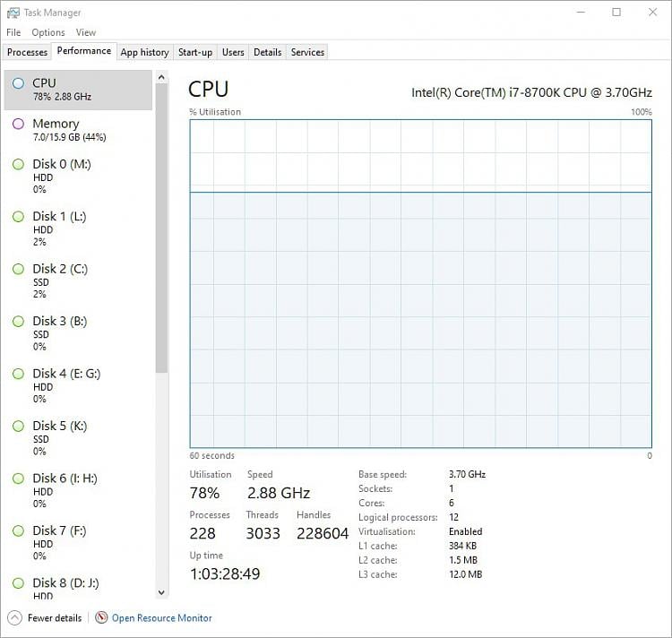Select the Disk 2 (C:) label
This screenshot has height=638, width=672.
[60, 269]
